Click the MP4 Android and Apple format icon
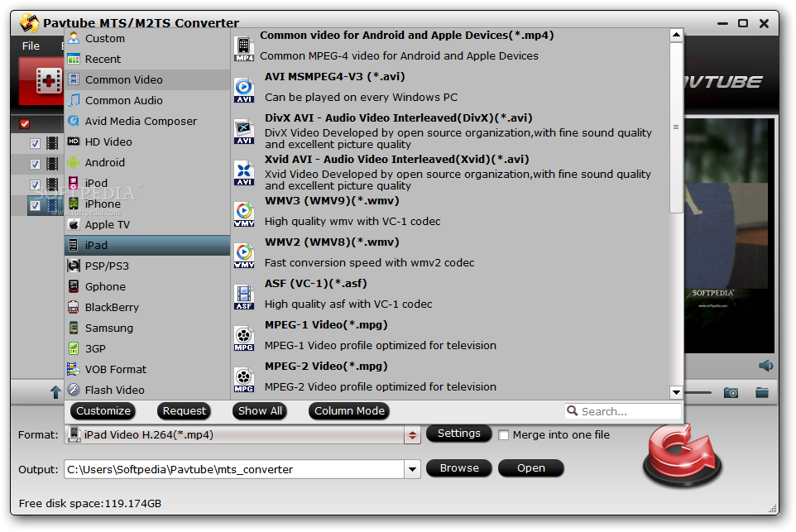This screenshot has height=532, width=796. pyautogui.click(x=244, y=50)
